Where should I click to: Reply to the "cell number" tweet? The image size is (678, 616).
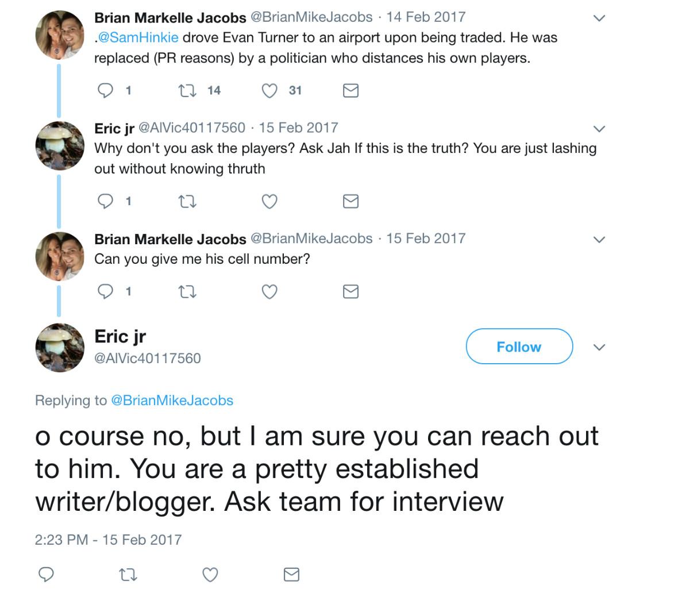[x=106, y=292]
